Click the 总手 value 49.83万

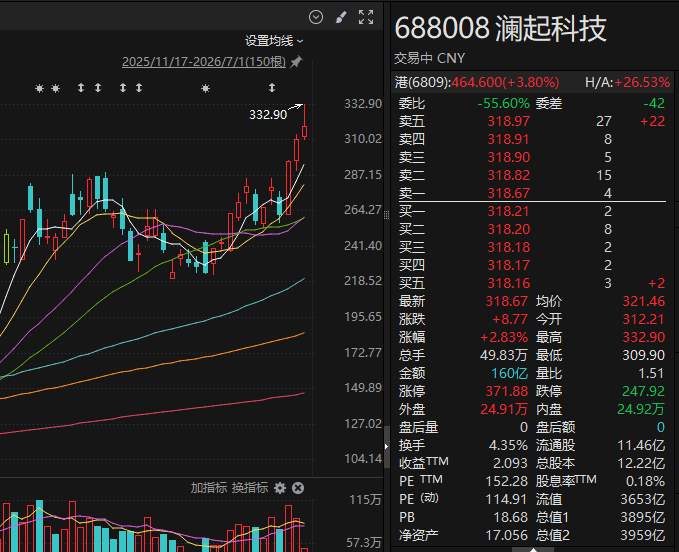(504, 355)
